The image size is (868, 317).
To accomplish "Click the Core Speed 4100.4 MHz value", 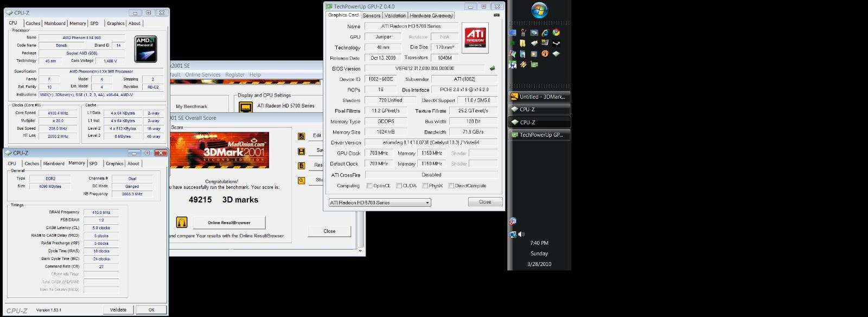I will (58, 113).
